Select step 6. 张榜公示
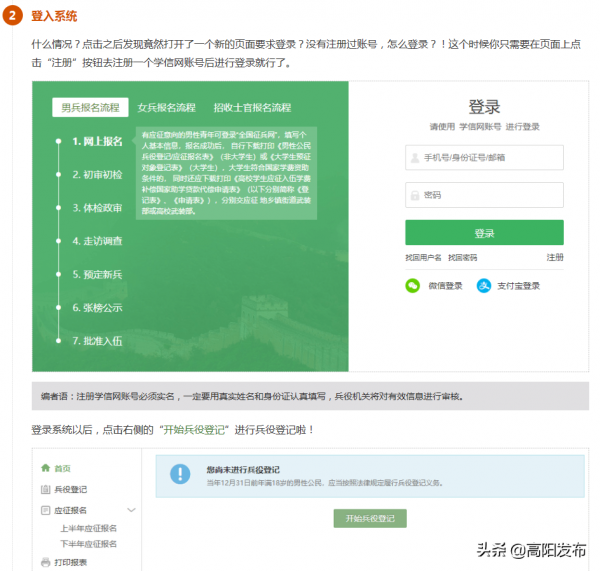The width and height of the screenshot is (600, 571). click(98, 308)
